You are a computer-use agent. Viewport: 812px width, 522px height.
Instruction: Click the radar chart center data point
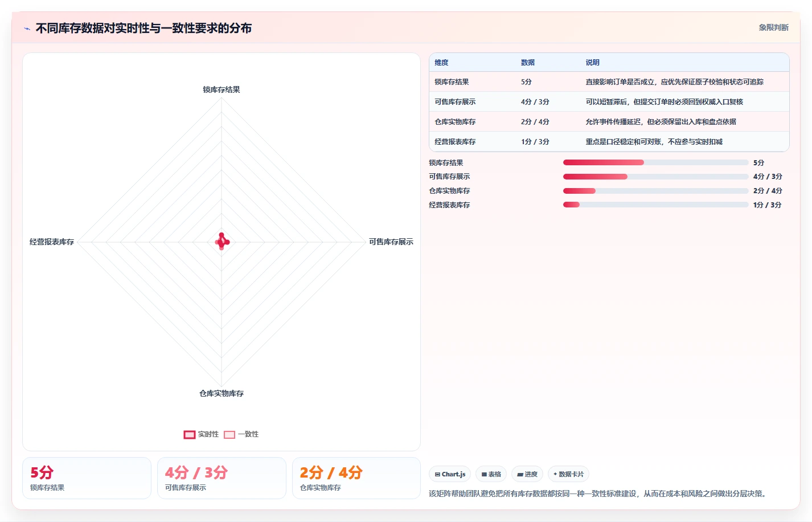[x=222, y=242]
